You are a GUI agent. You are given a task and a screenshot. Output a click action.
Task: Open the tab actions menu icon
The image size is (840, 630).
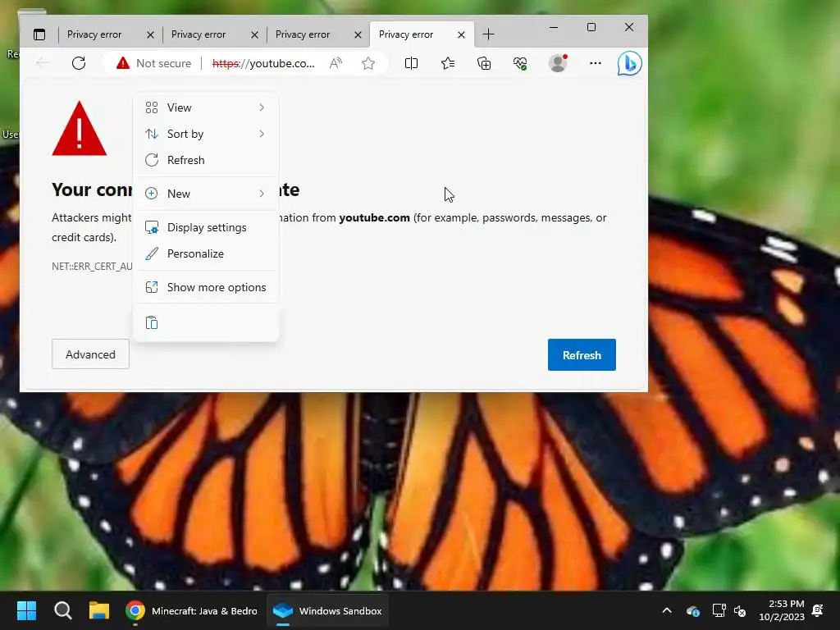(x=39, y=34)
